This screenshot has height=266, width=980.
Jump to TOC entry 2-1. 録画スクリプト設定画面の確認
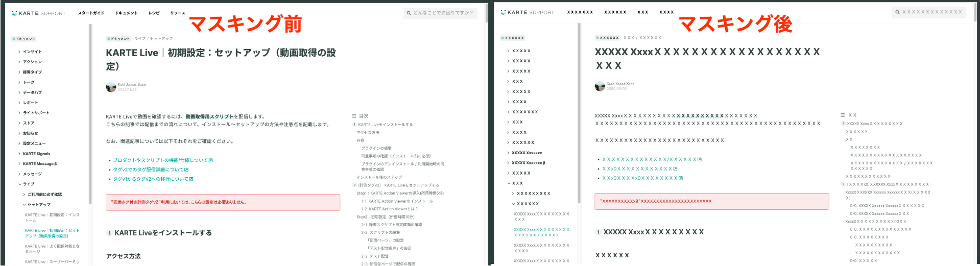point(391,225)
